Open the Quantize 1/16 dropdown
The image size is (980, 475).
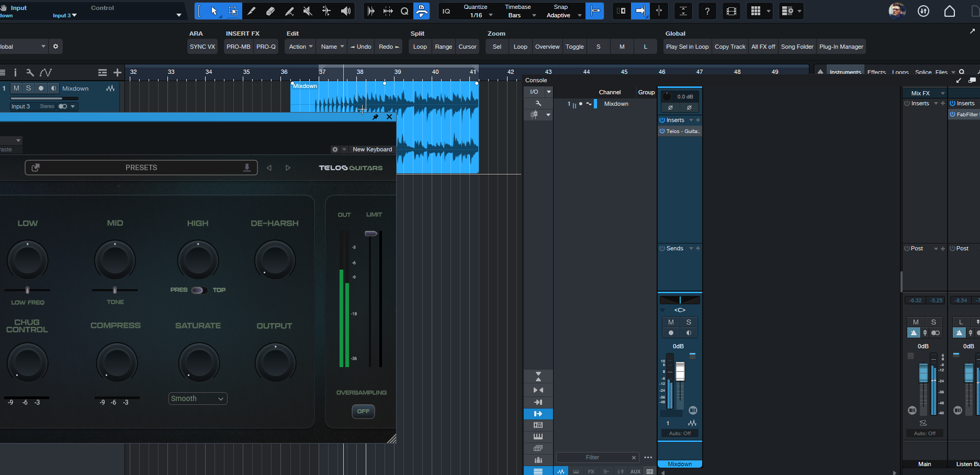[x=482, y=15]
